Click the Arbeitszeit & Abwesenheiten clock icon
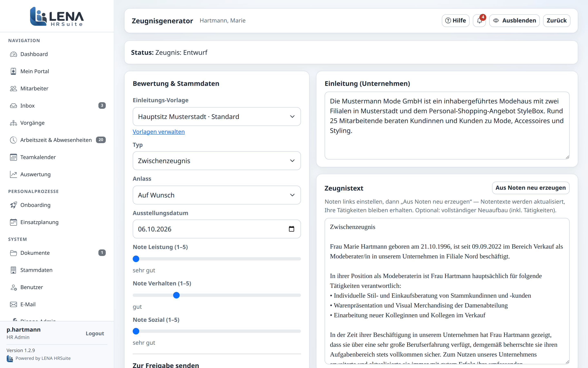This screenshot has height=368, width=588. (x=13, y=140)
